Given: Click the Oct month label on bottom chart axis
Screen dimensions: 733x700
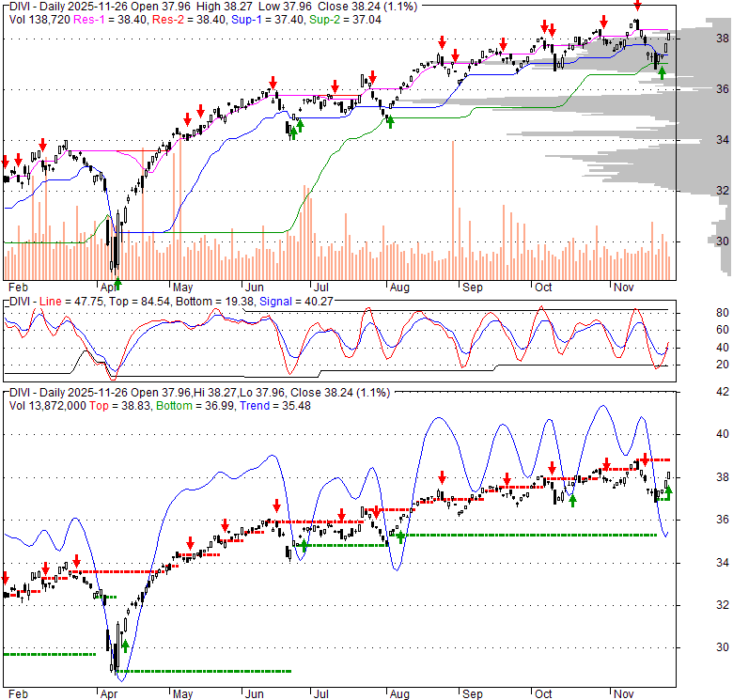Looking at the screenshot, I should coord(543,694).
